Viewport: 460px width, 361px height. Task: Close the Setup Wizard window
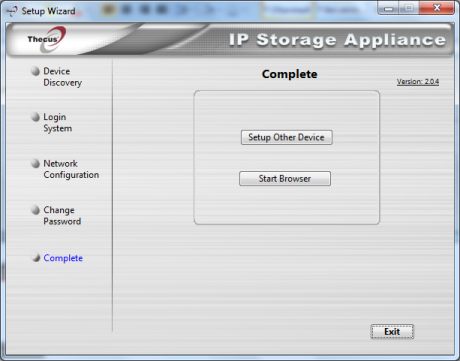tap(437, 8)
